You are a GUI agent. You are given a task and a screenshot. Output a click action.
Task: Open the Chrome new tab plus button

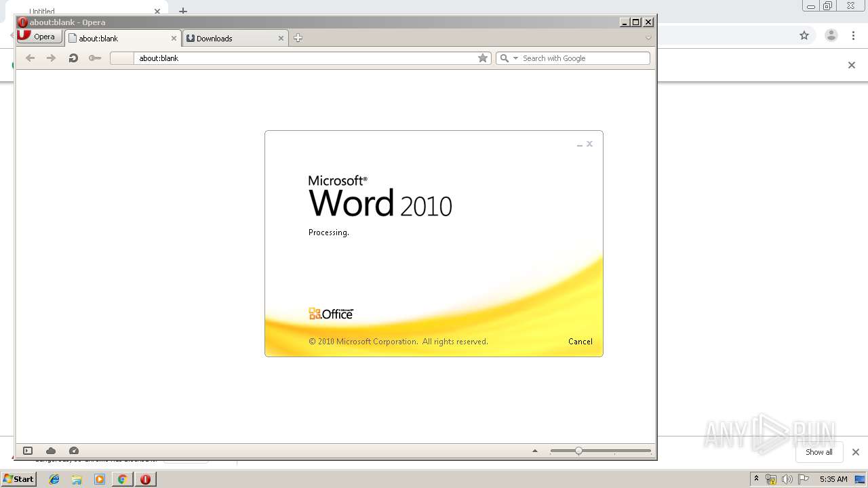pyautogui.click(x=183, y=11)
